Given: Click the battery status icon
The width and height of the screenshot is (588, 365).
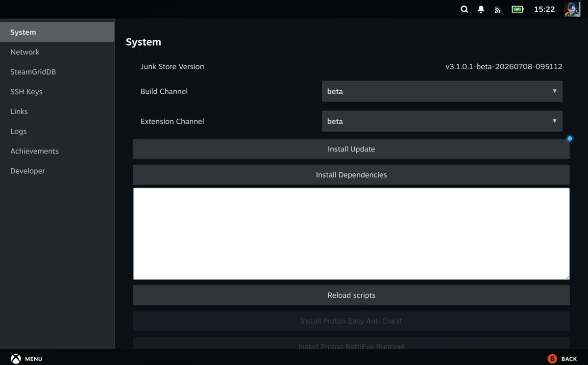Looking at the screenshot, I should click(517, 9).
